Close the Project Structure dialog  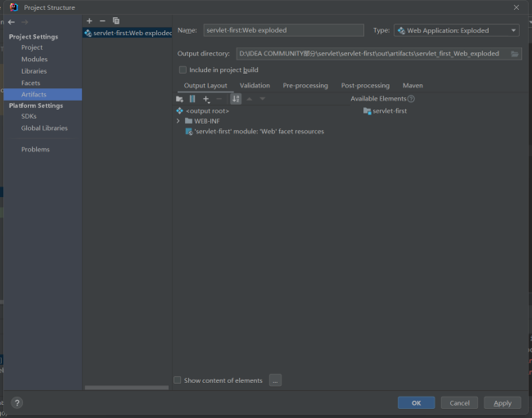tap(516, 7)
